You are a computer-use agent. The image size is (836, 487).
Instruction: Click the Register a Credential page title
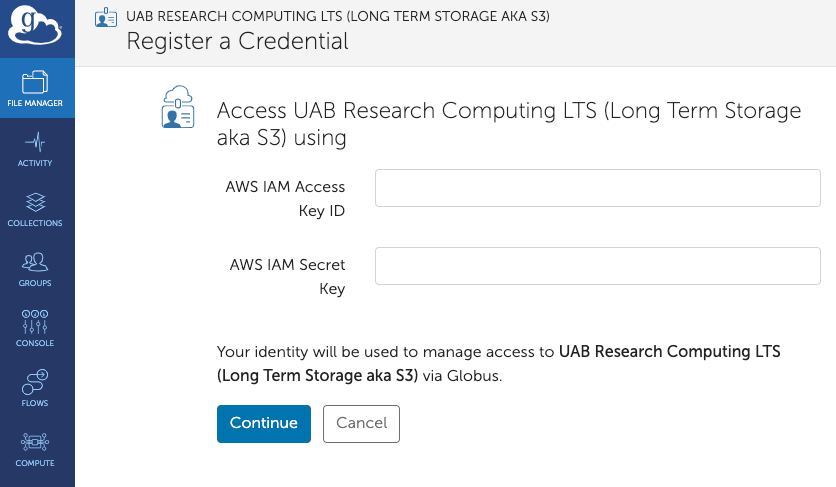(237, 41)
